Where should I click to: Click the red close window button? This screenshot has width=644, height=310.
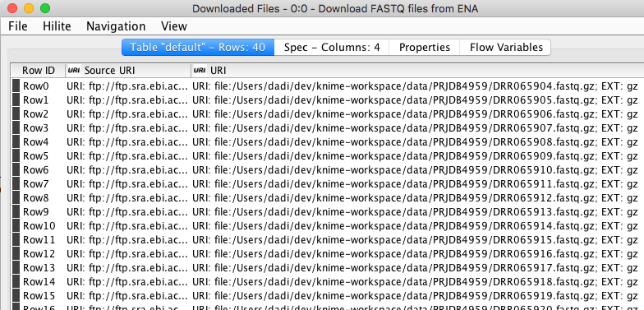[12, 8]
